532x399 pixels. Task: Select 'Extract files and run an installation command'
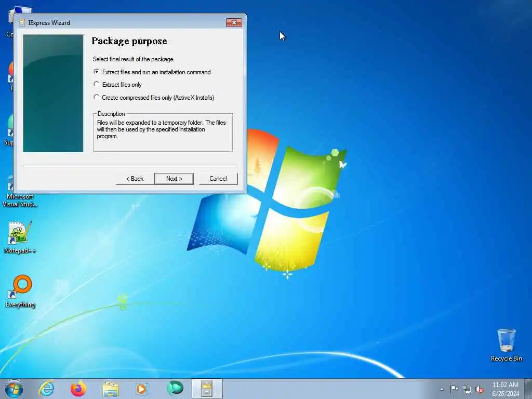click(x=152, y=72)
